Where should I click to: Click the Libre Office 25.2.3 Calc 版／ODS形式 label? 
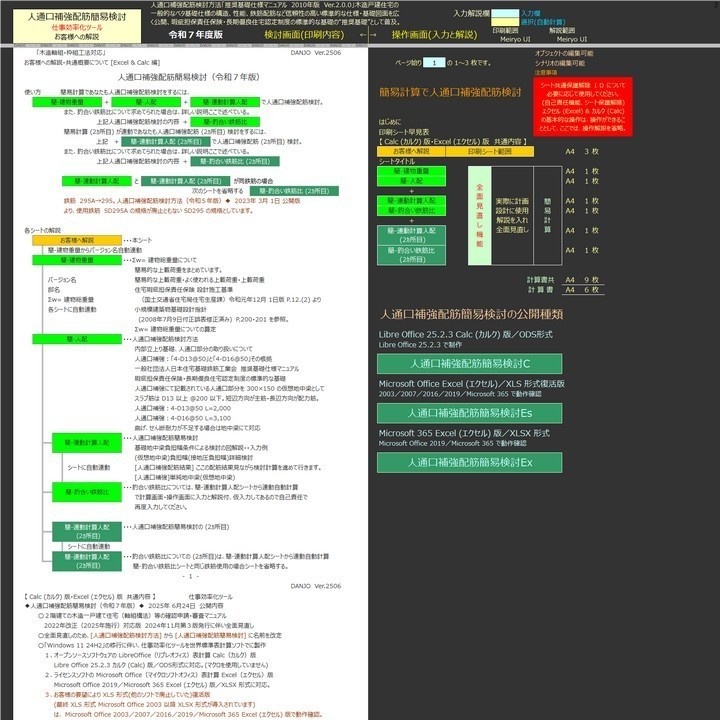click(465, 334)
